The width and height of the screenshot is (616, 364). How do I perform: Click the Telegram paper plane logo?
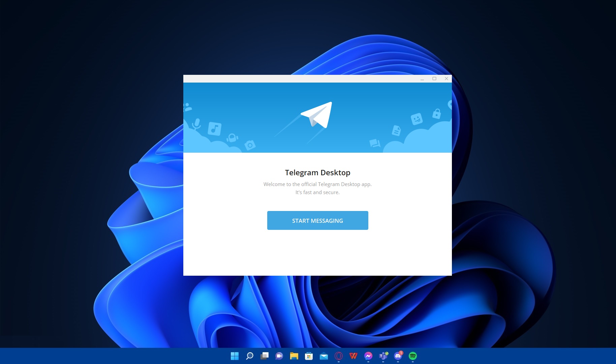click(317, 115)
